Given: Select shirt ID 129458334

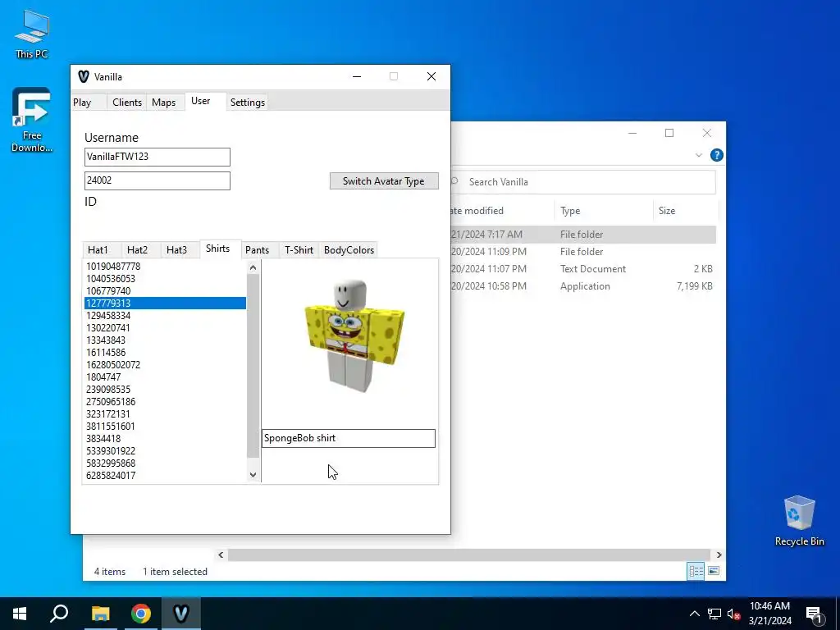Looking at the screenshot, I should [x=165, y=316].
